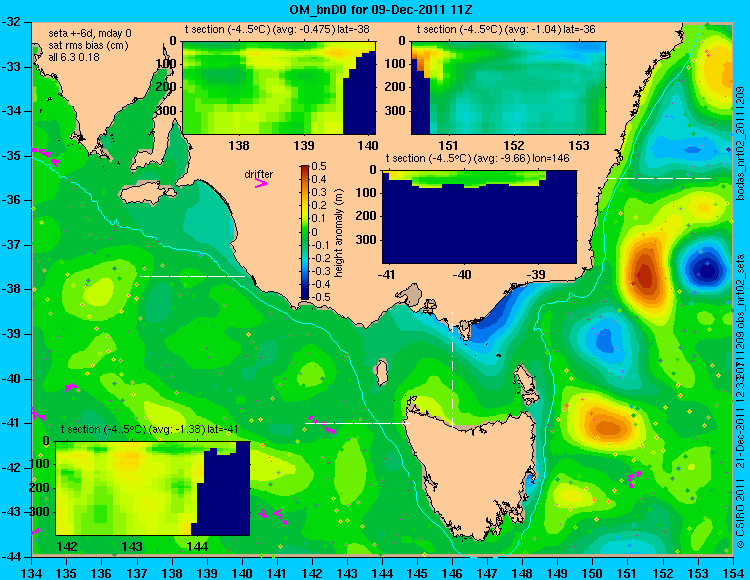Click the 'bodas_nrt02_20111209' vertical label
The height and width of the screenshot is (580, 750).
740,143
